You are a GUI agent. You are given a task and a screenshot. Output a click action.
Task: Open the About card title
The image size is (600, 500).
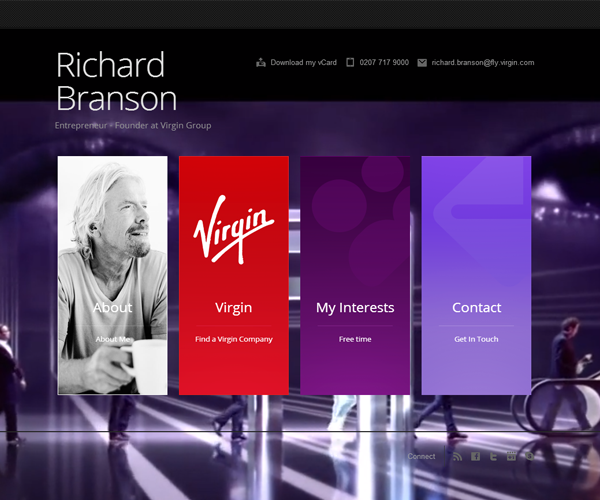(x=112, y=308)
